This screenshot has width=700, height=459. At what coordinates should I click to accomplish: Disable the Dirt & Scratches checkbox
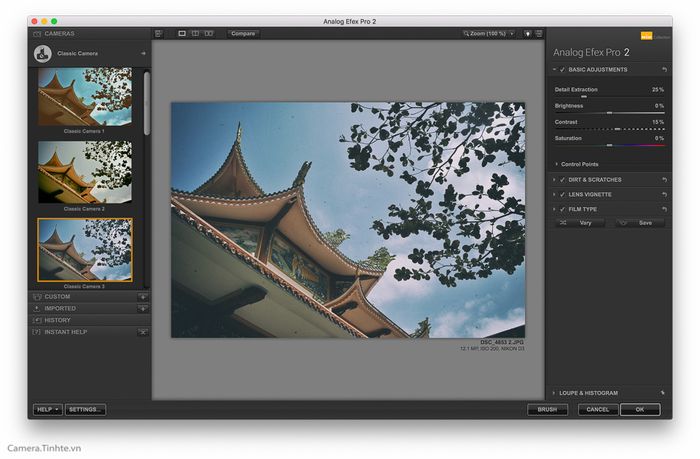(x=562, y=179)
